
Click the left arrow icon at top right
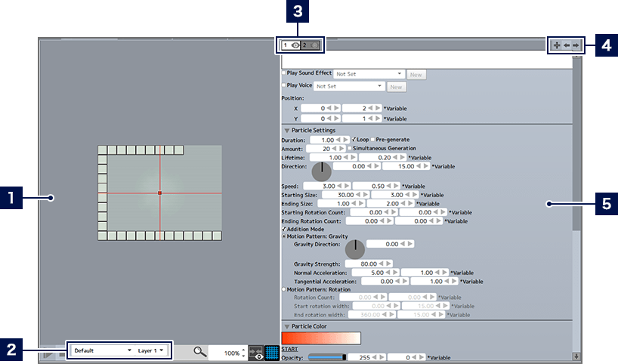coord(567,45)
